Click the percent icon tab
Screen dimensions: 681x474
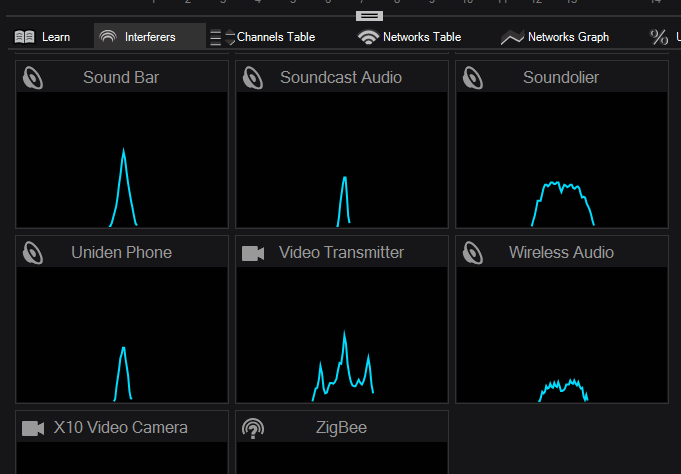coord(659,37)
